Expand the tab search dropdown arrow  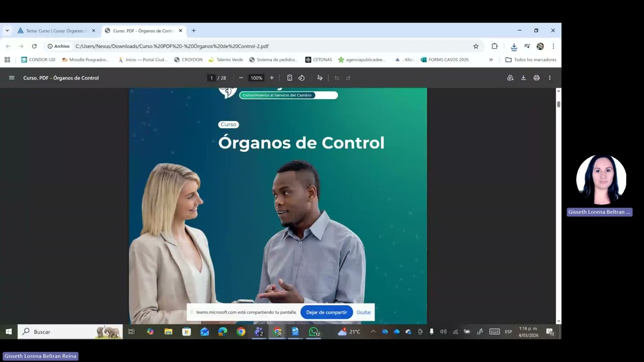click(x=7, y=31)
